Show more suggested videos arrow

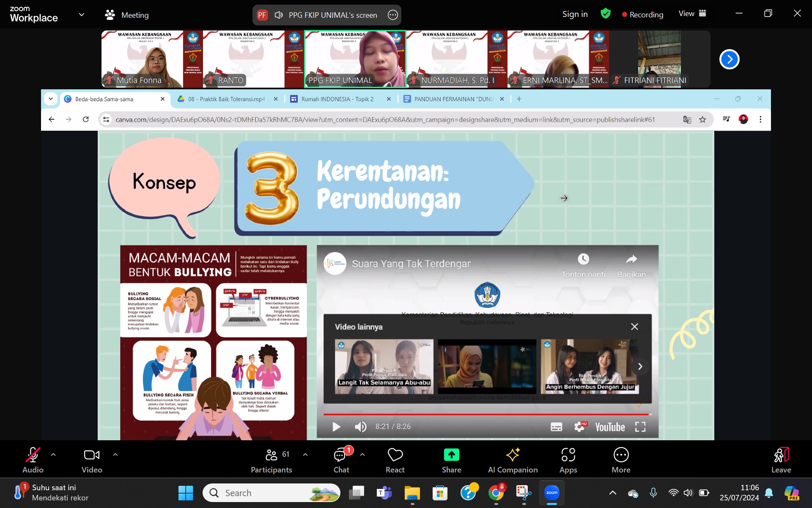(x=640, y=366)
